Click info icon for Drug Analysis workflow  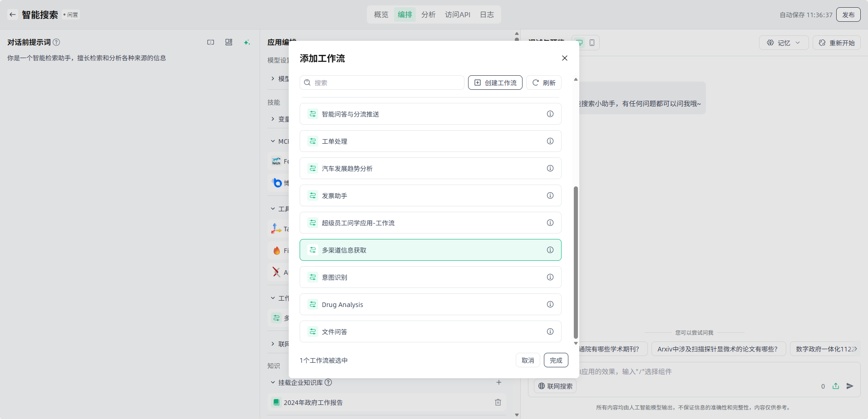(550, 304)
